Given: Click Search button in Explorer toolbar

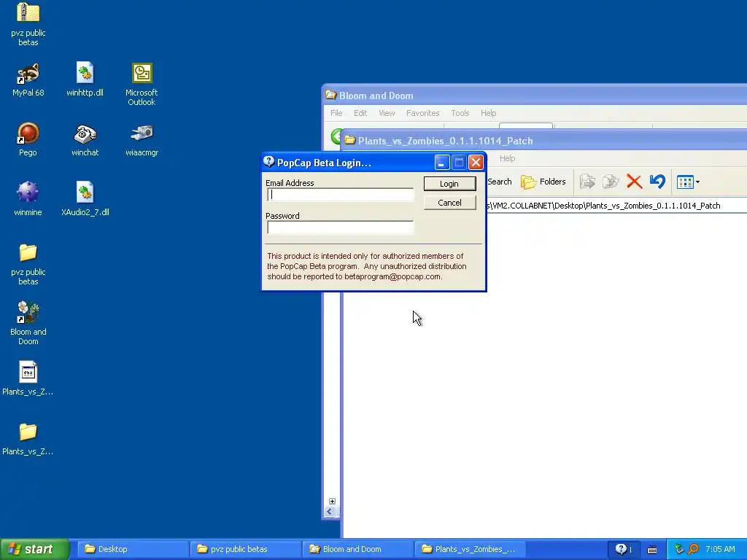Looking at the screenshot, I should click(x=499, y=182).
